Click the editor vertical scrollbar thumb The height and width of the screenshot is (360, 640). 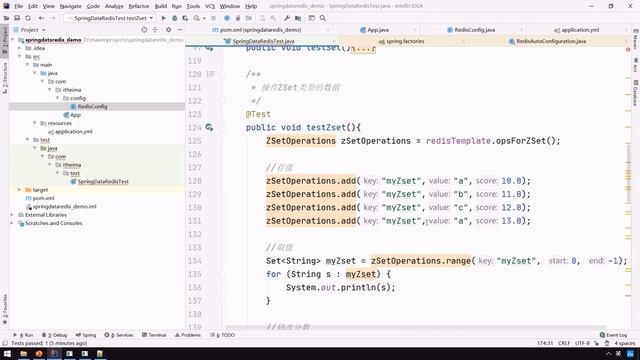pyautogui.click(x=629, y=173)
